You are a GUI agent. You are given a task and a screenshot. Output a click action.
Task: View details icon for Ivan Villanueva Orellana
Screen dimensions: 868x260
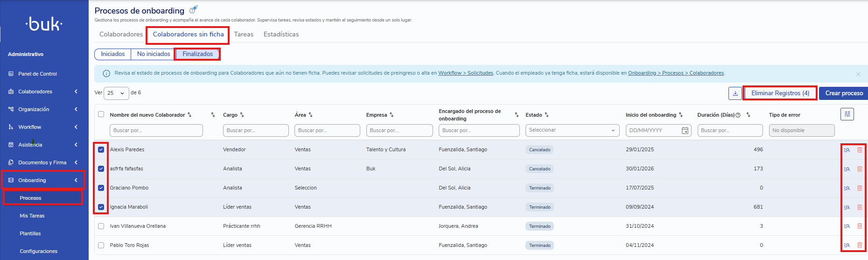click(847, 226)
